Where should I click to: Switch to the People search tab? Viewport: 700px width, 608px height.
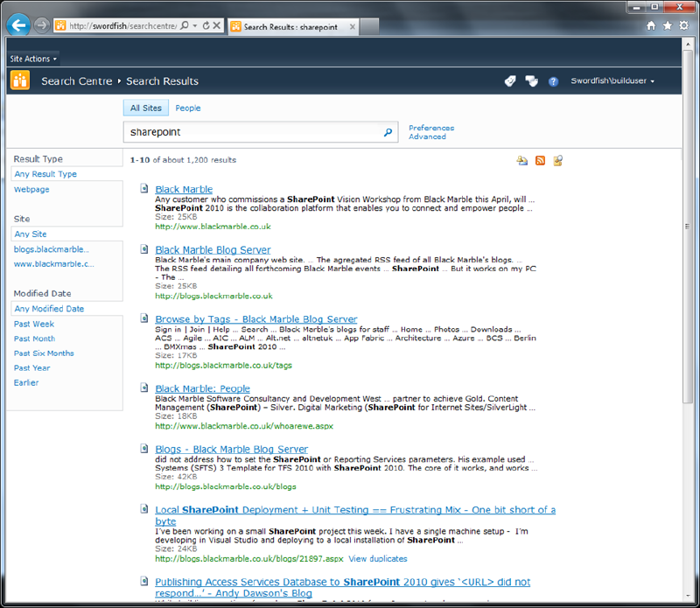(x=188, y=108)
